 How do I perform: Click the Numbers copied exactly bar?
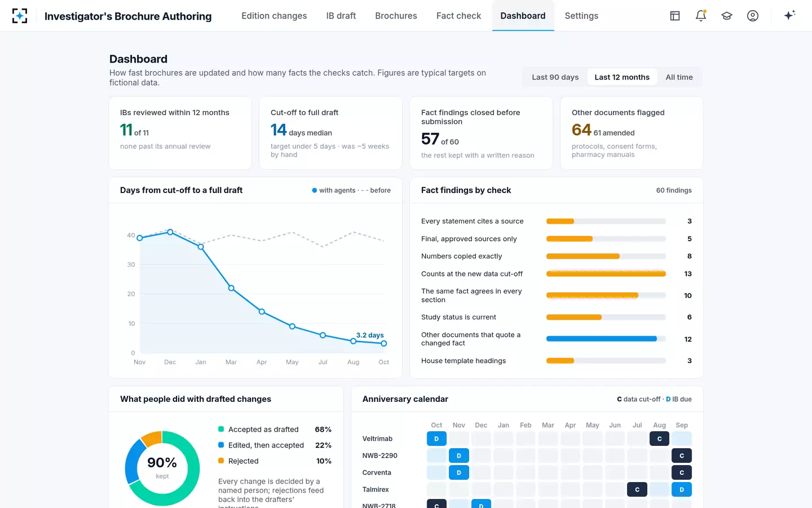click(x=583, y=256)
